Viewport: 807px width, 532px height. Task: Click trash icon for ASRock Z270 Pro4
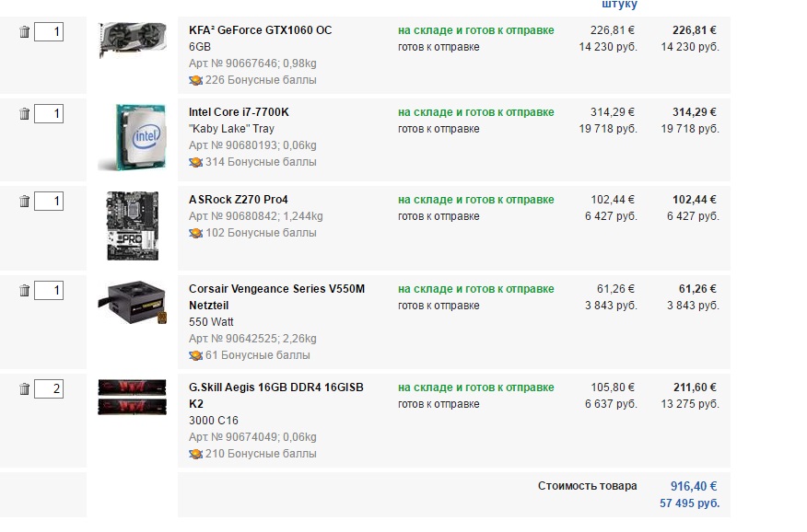(x=24, y=201)
